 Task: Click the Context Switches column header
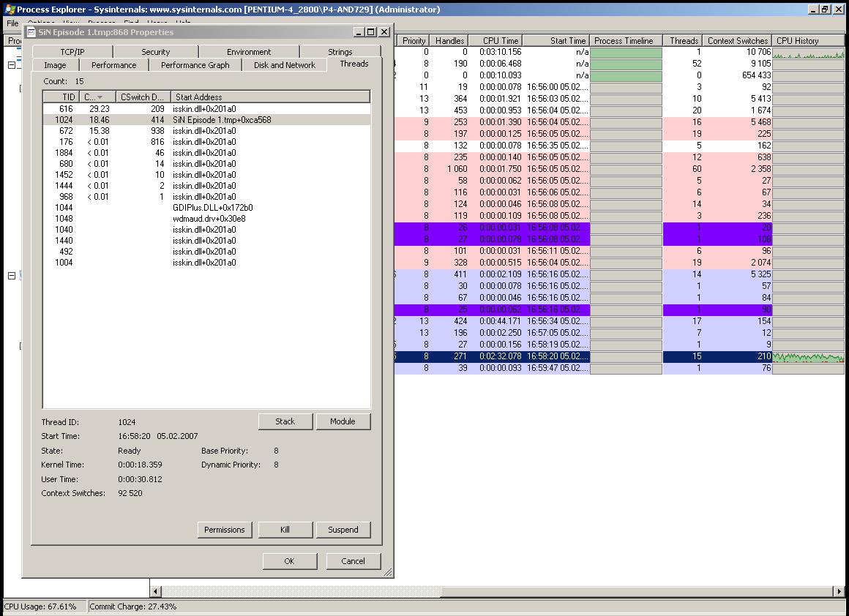(737, 41)
